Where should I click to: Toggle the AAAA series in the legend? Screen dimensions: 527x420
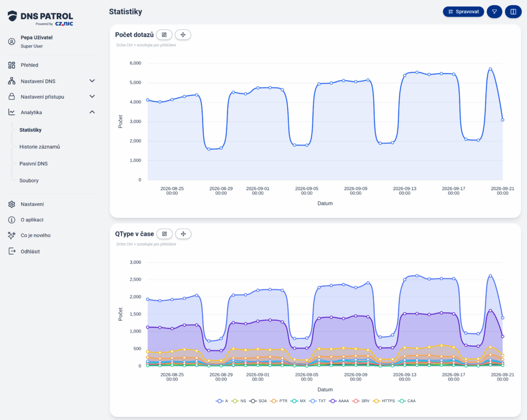339,401
